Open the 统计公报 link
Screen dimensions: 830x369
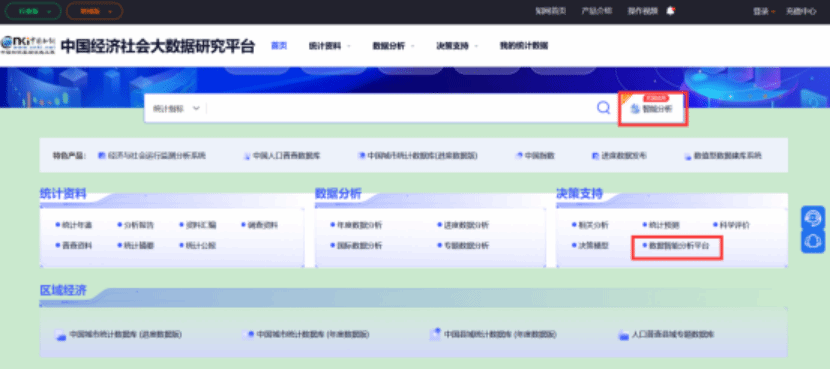[x=201, y=246]
